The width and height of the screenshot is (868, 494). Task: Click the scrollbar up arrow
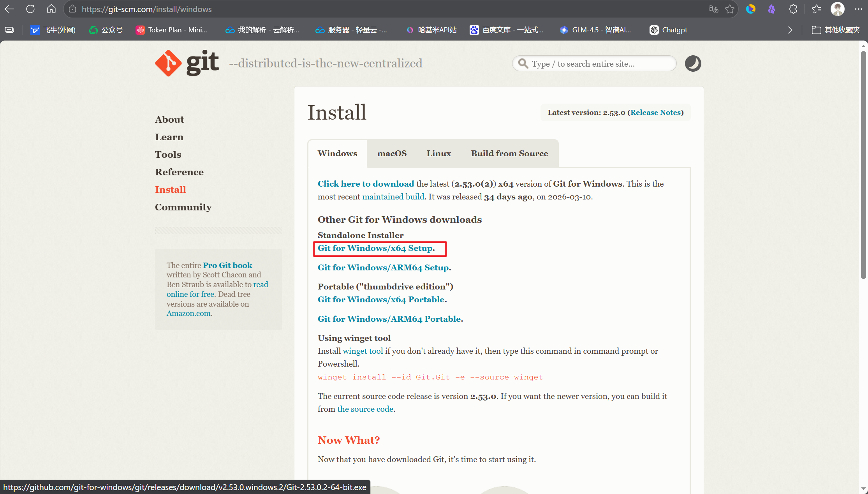tap(863, 46)
